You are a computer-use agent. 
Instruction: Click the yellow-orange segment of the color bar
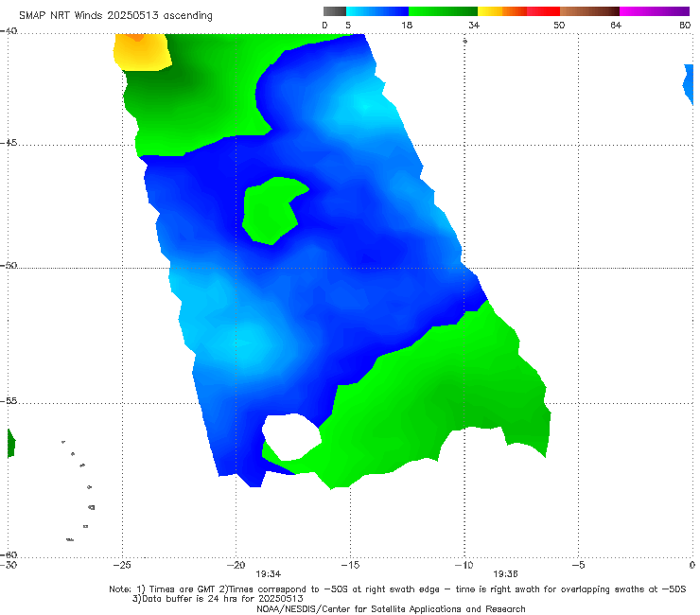501,11
